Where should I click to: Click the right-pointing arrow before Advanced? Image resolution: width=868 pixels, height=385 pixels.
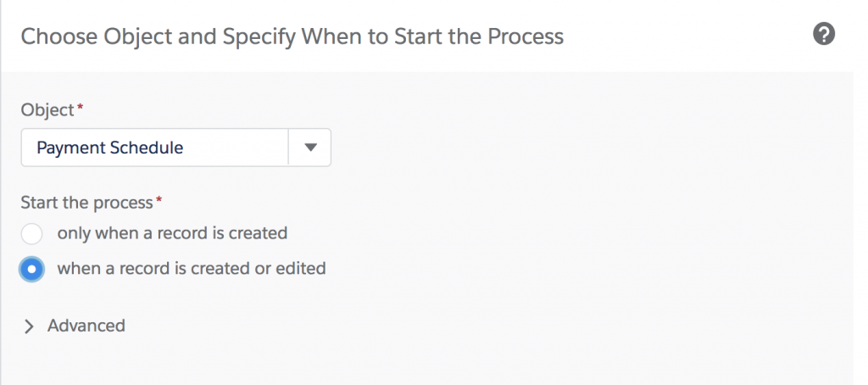click(x=30, y=326)
